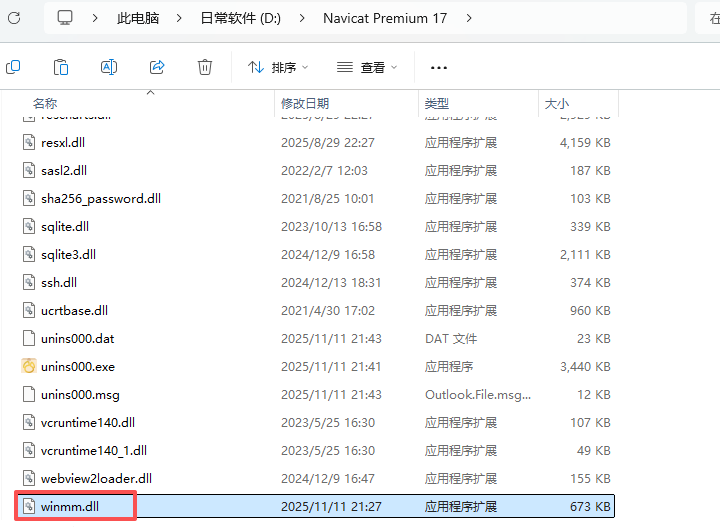
Task: Go to 此电脑 in breadcrumb
Action: tap(138, 18)
